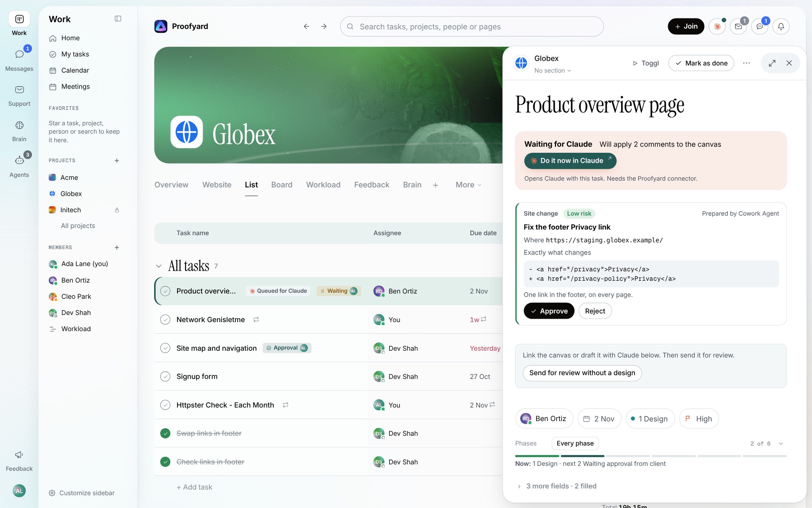812x508 pixels.
Task: Uncheck Swap links in footer task
Action: pos(165,433)
